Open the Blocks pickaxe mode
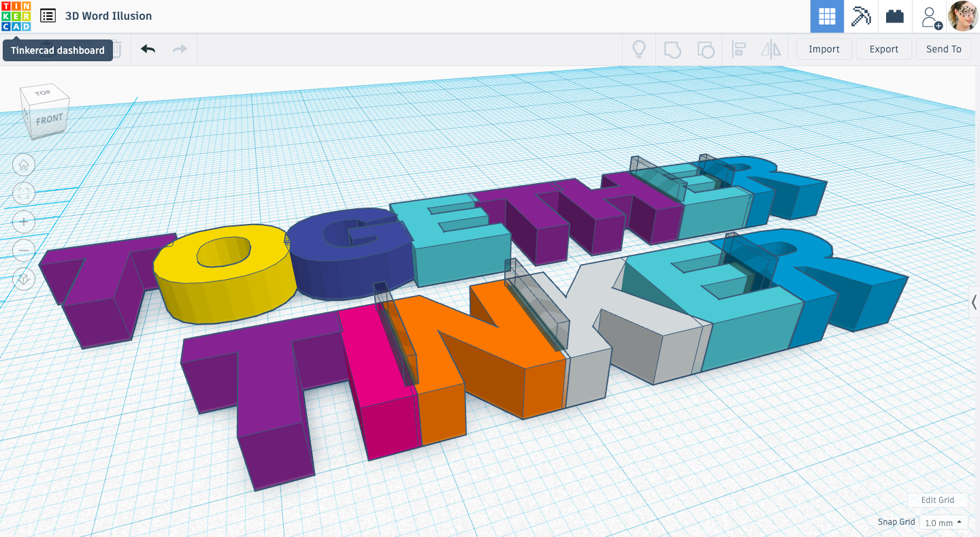The image size is (980, 537). pos(861,16)
